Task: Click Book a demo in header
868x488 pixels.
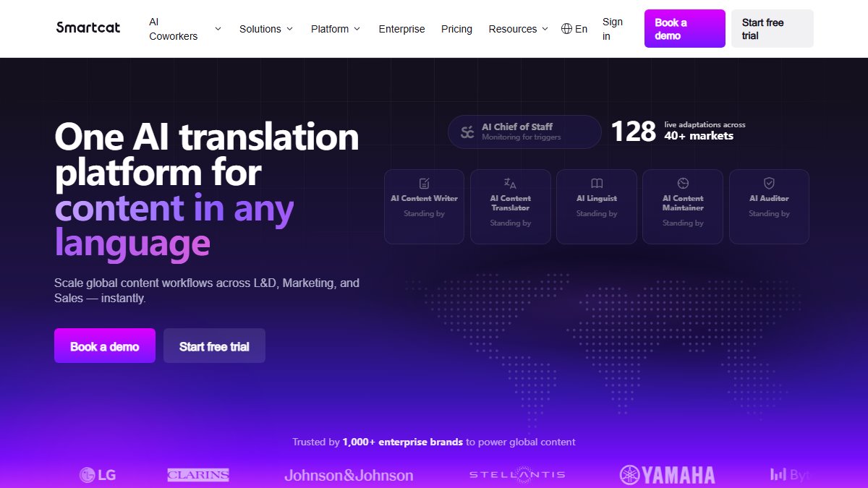Action: 685,29
